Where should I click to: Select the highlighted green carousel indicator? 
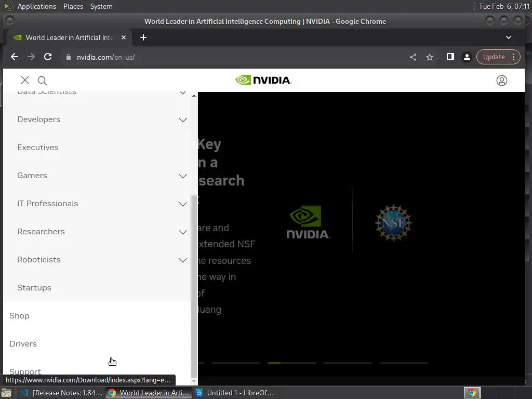[x=292, y=363]
